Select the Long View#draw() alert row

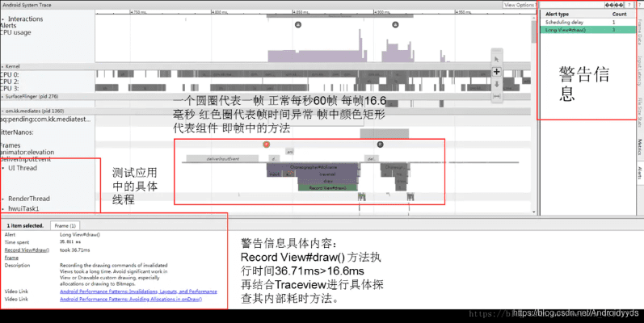pyautogui.click(x=588, y=30)
